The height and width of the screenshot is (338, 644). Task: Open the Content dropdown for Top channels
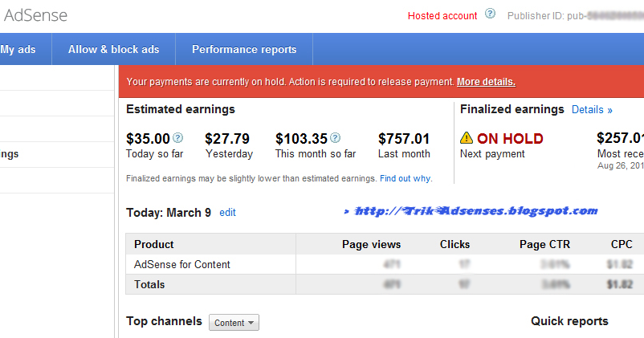[234, 323]
